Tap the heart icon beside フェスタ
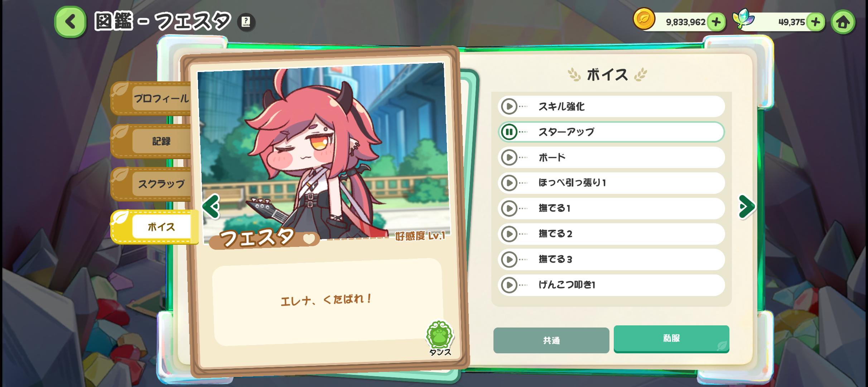868x387 pixels. tap(309, 238)
